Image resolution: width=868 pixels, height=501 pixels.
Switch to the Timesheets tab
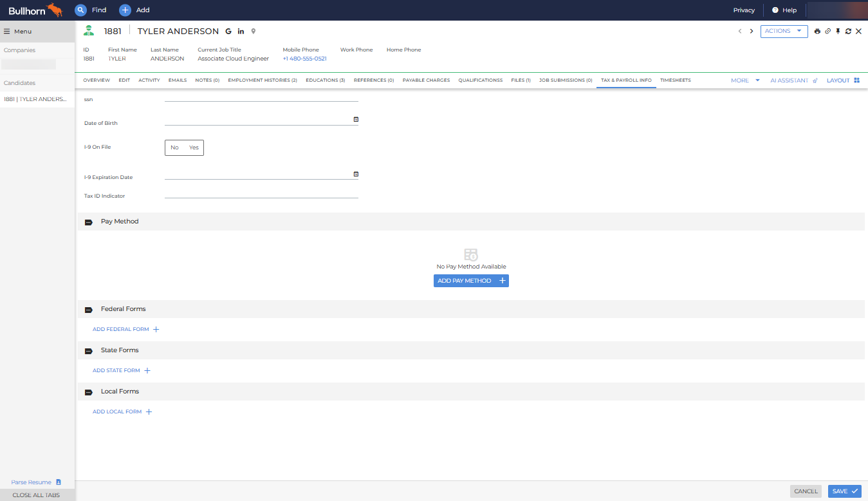click(675, 80)
